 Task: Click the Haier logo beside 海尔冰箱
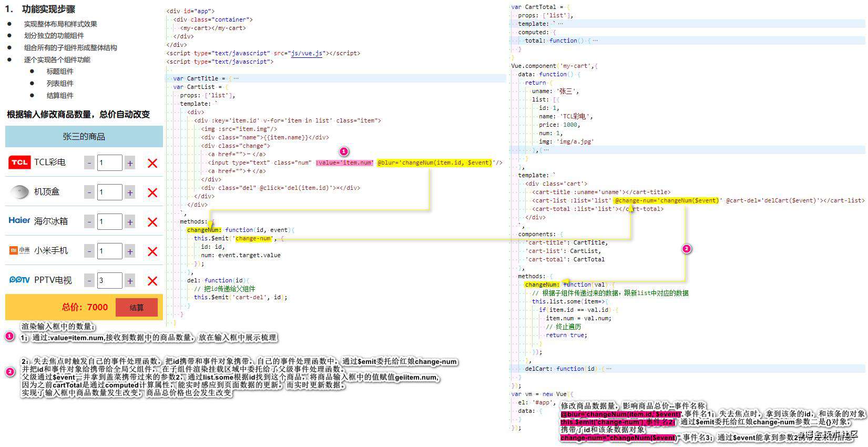point(19,221)
